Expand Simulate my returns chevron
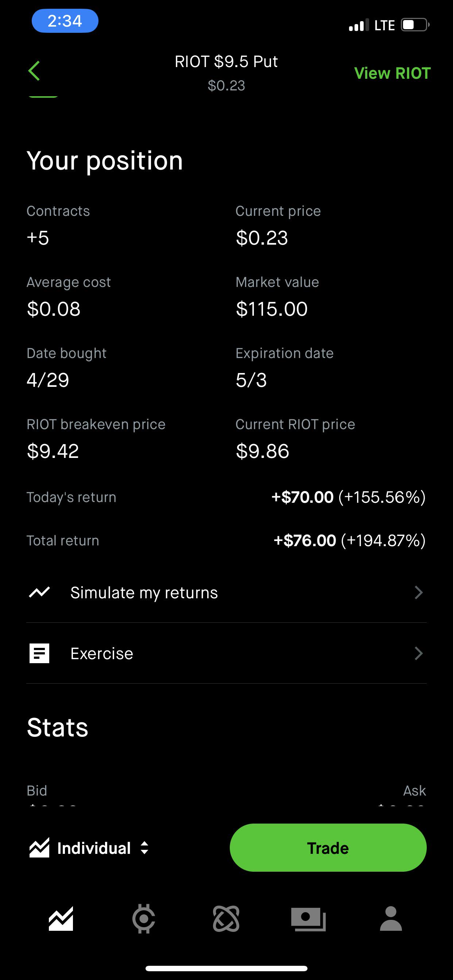 point(418,592)
